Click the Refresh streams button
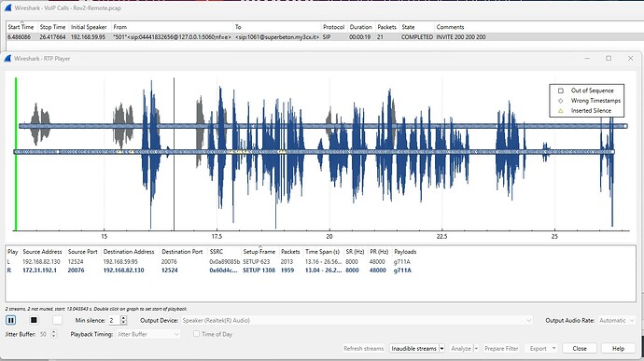 (x=363, y=348)
